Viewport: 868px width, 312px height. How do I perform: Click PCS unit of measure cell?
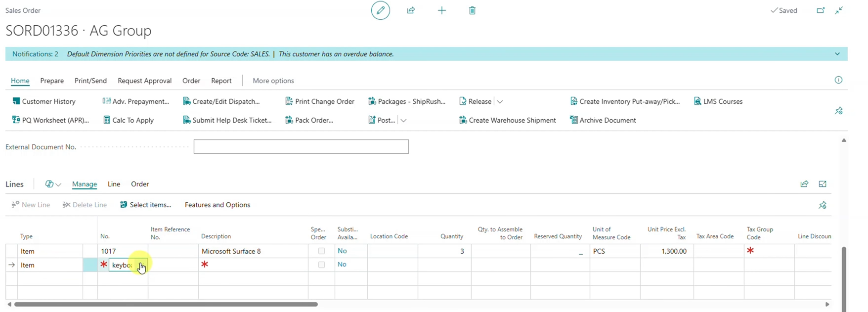click(x=615, y=251)
